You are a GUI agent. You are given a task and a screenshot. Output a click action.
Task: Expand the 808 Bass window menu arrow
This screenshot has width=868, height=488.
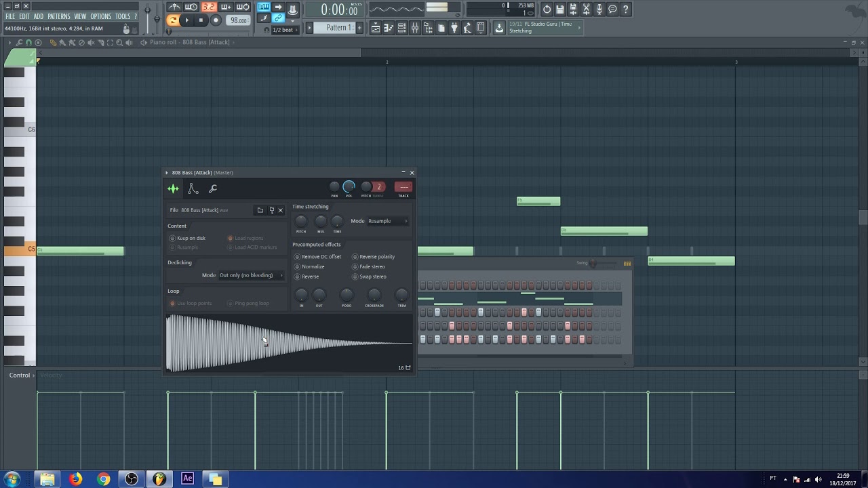pyautogui.click(x=167, y=173)
